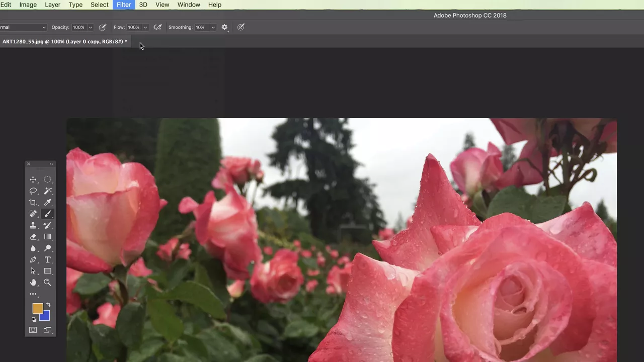This screenshot has height=362, width=644.
Task: Select the Brush tool
Action: [x=47, y=214]
